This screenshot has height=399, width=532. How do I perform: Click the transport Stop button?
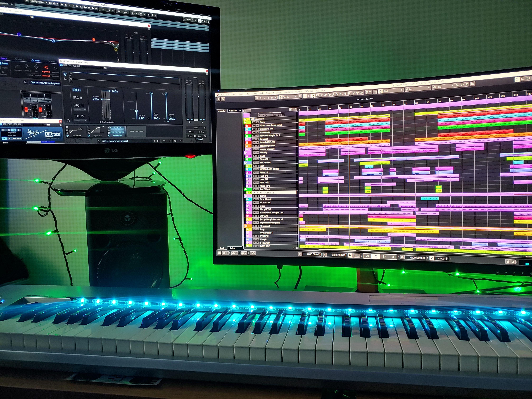pos(376,257)
